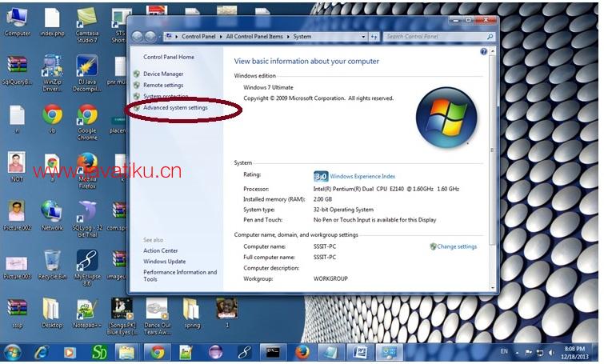The image size is (604, 364).
Task: Click the help question mark icon
Action: coord(484,52)
